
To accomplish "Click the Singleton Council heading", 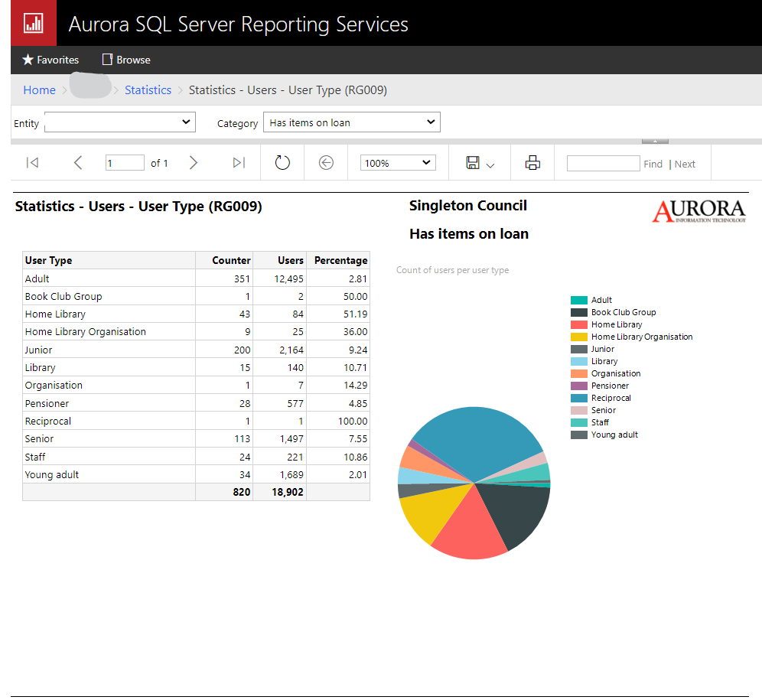I will point(468,206).
